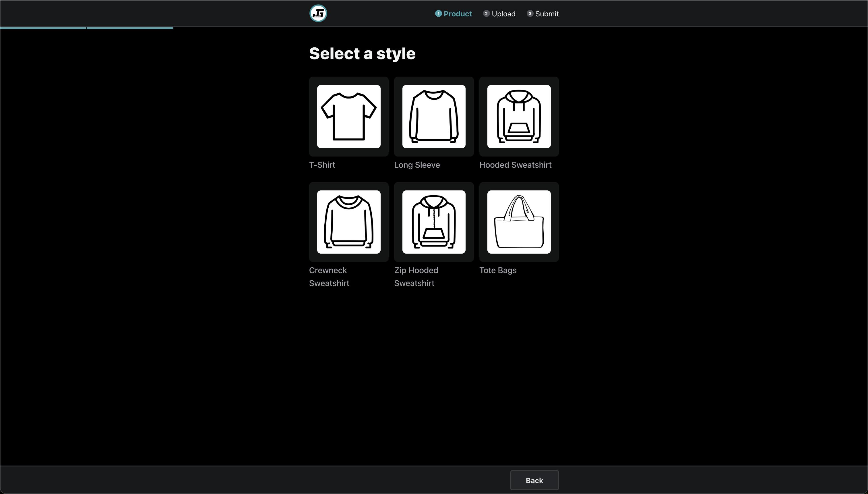Click the Back button
The image size is (868, 494).
(534, 480)
